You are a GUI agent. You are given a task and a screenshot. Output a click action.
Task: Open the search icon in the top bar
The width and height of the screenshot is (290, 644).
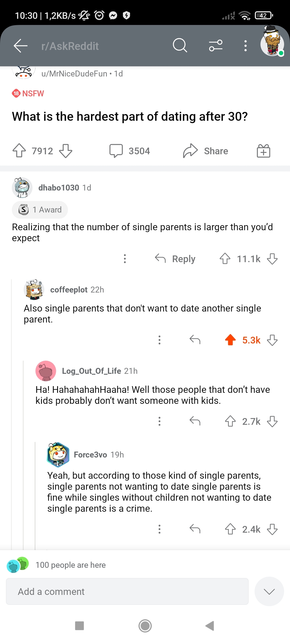[x=180, y=45]
